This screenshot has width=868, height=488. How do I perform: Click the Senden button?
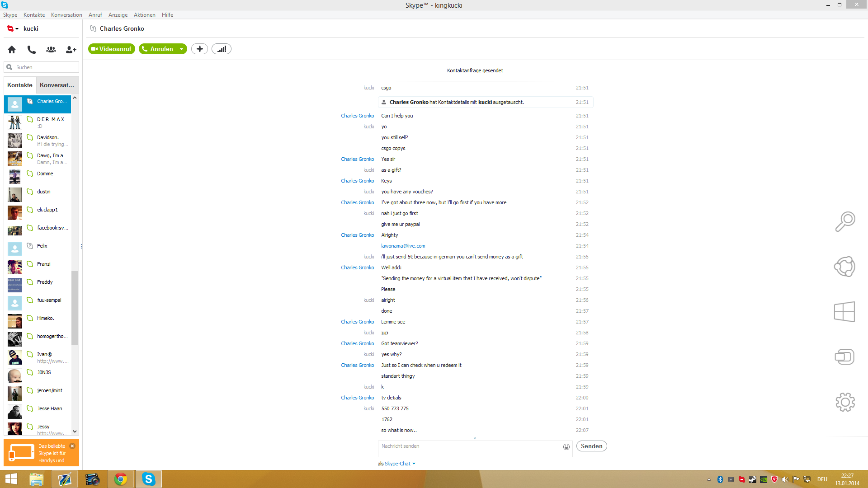[x=591, y=446]
